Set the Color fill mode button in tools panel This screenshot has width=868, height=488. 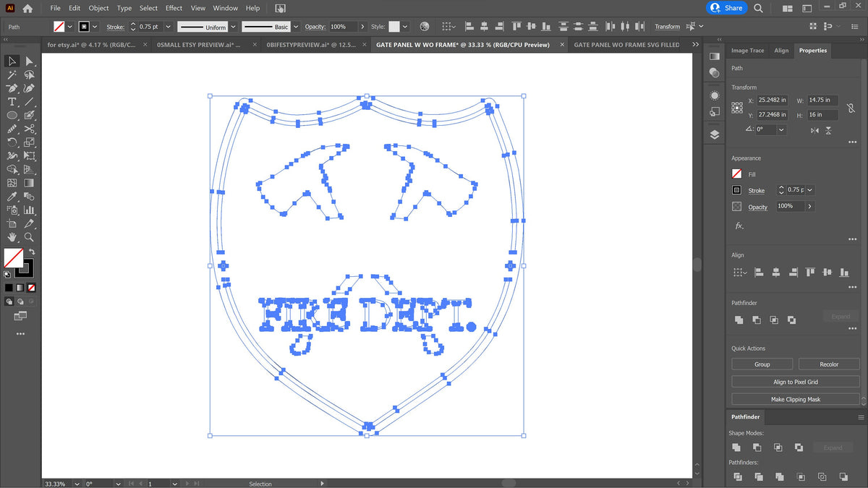tap(9, 287)
